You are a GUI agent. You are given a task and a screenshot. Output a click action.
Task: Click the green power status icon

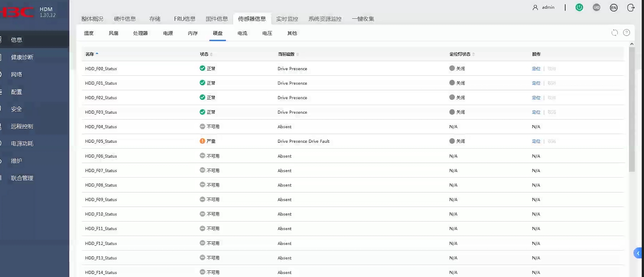pos(579,7)
